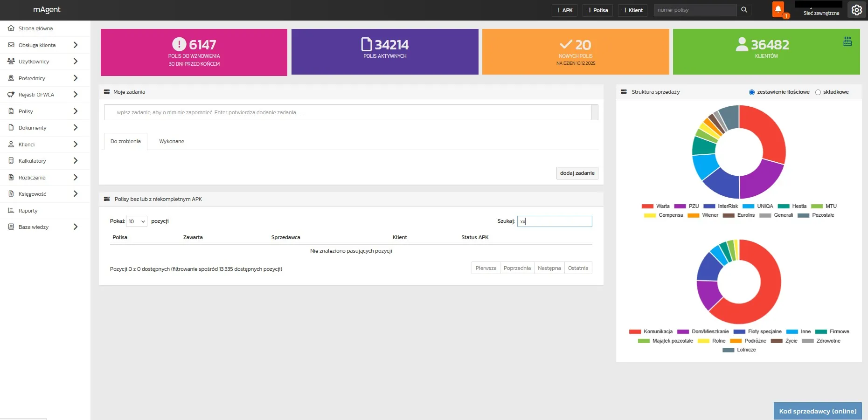Open settings via the gear icon
The height and width of the screenshot is (420, 868).
(857, 10)
